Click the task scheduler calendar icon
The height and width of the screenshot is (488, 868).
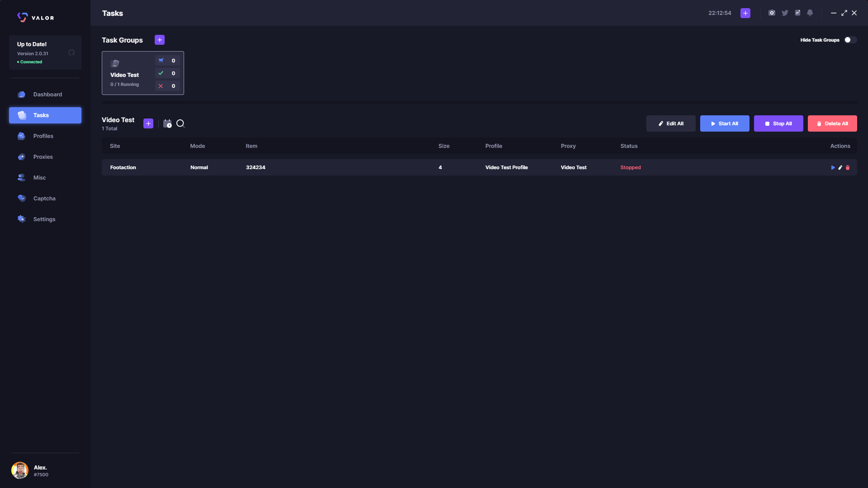point(167,123)
